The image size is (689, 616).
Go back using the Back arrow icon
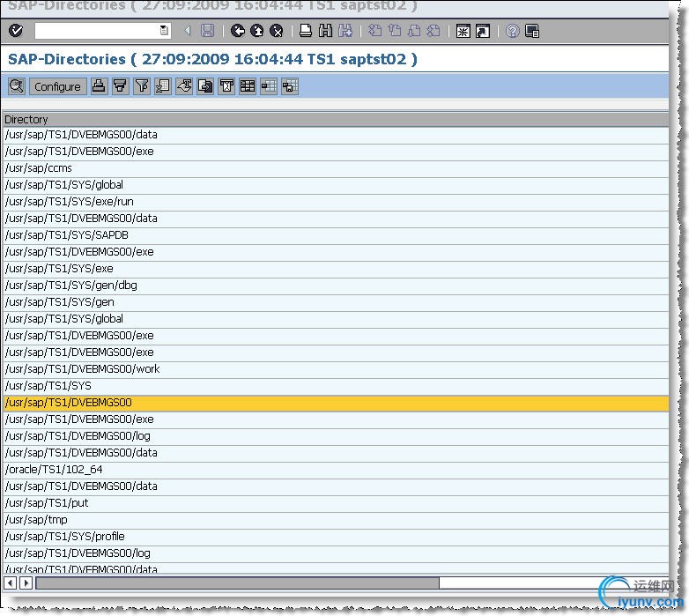pos(238,31)
